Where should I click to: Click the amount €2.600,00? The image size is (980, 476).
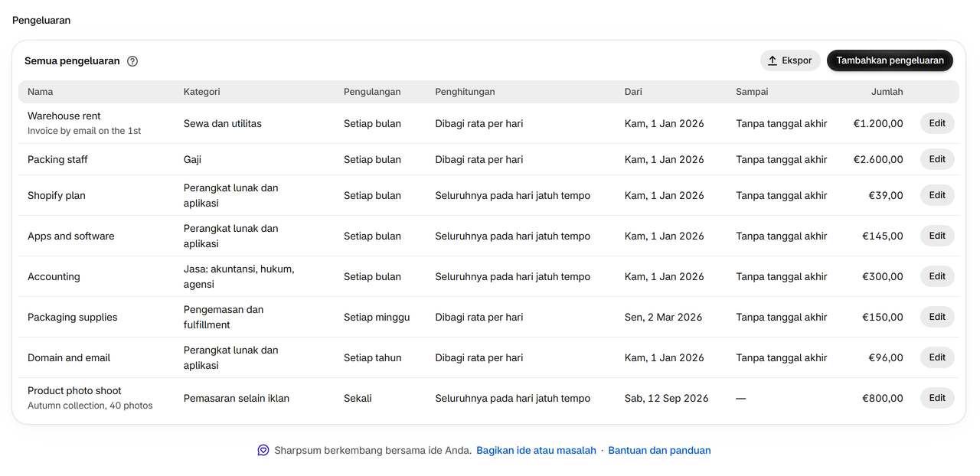click(x=878, y=160)
